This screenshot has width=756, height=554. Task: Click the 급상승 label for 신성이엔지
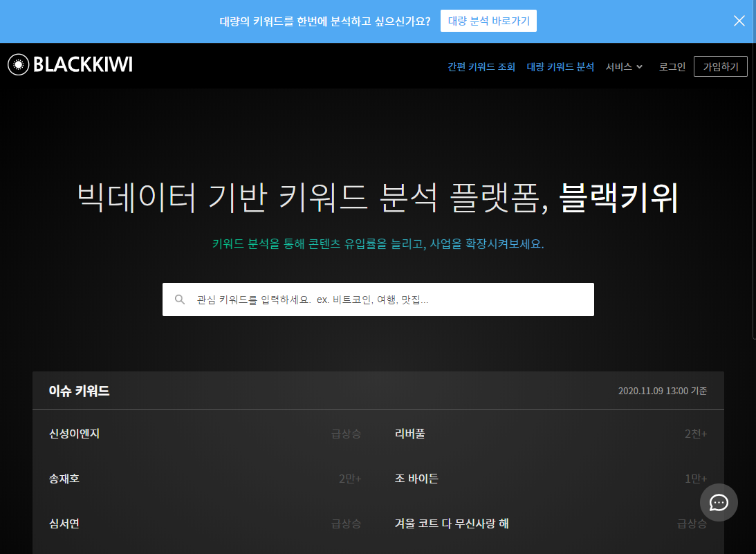(346, 434)
